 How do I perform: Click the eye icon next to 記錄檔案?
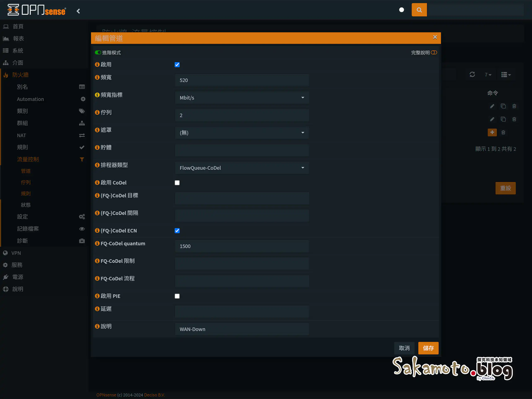(82, 229)
